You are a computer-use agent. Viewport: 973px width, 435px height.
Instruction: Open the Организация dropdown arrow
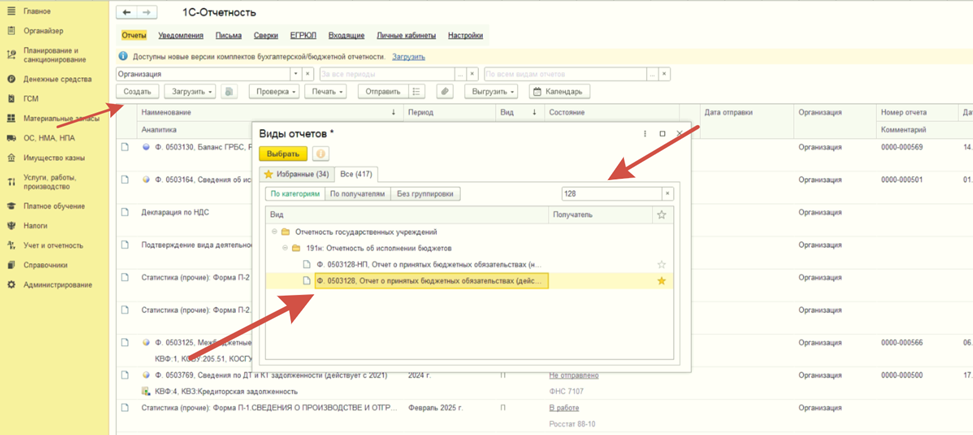point(296,74)
